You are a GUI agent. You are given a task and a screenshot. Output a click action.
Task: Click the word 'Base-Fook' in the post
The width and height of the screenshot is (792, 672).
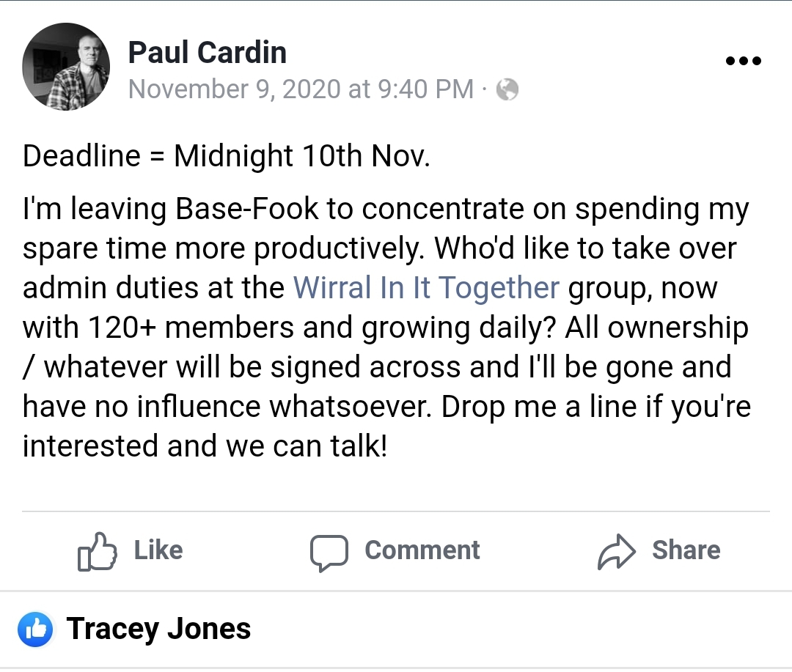248,209
